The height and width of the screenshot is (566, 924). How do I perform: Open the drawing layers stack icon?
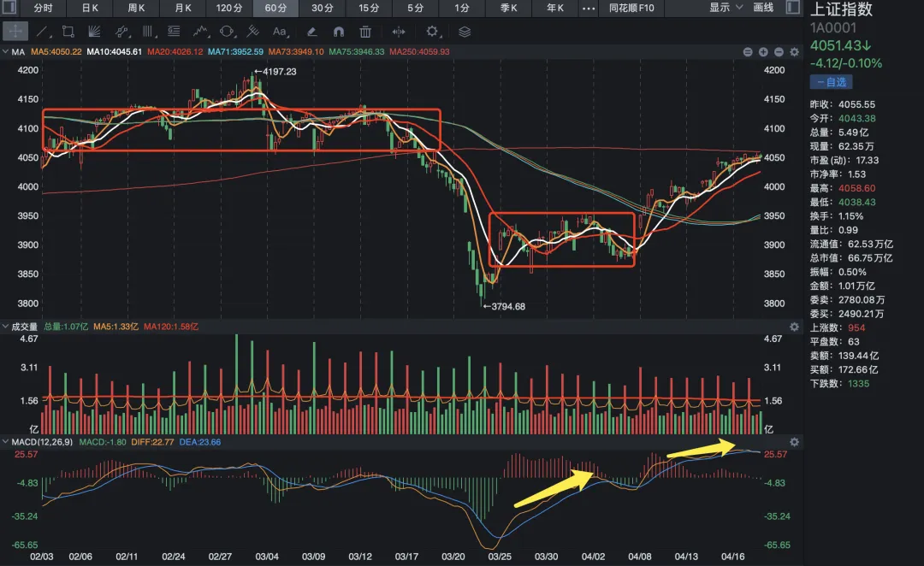pyautogui.click(x=465, y=32)
